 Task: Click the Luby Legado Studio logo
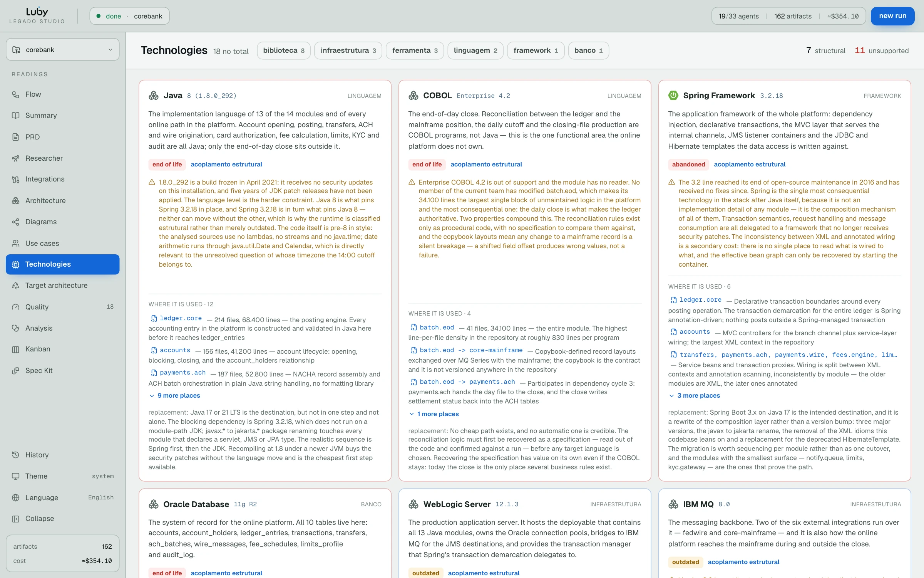[x=37, y=16]
